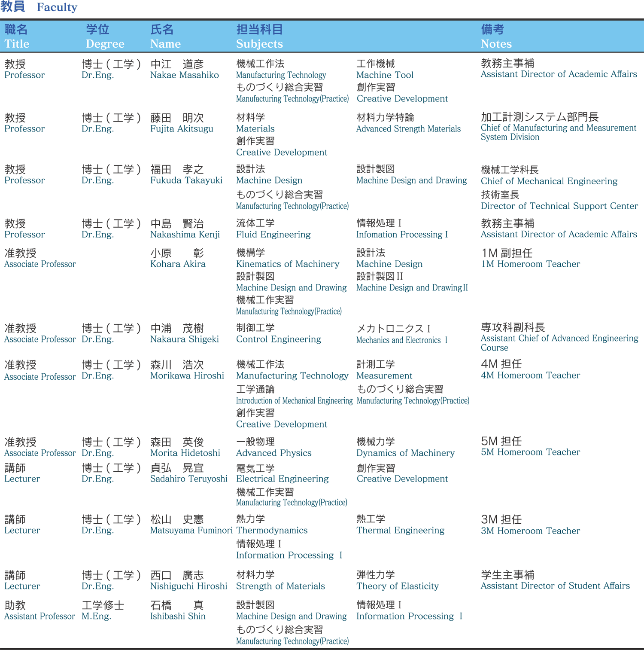Select the name 'Ishibashi Shin'
Image resolution: width=644 pixels, height=650 pixels.
(x=178, y=616)
